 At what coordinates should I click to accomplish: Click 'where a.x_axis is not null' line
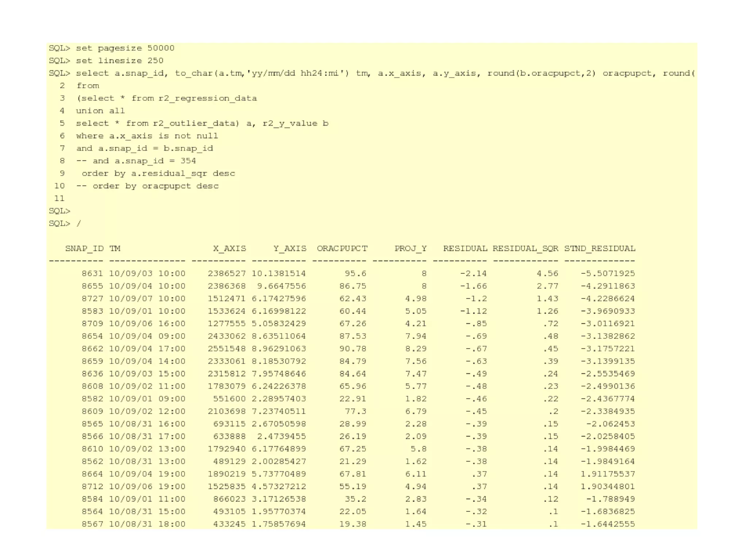click(x=147, y=136)
